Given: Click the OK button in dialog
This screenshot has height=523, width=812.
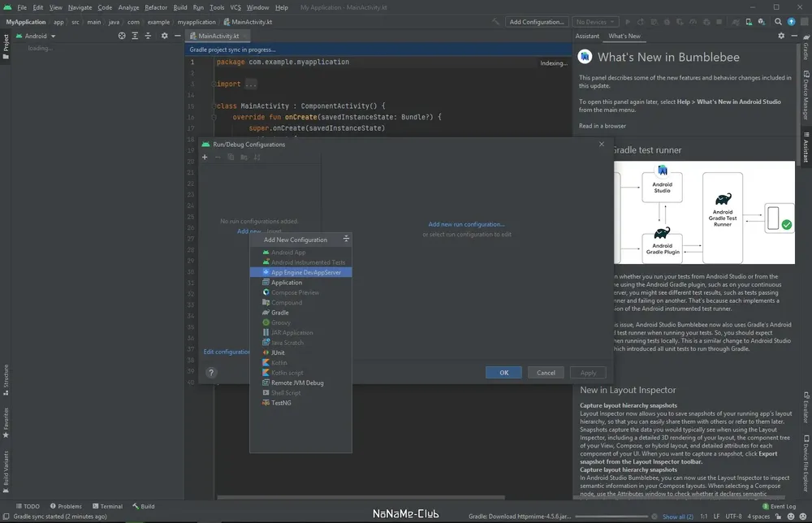Looking at the screenshot, I should 504,372.
